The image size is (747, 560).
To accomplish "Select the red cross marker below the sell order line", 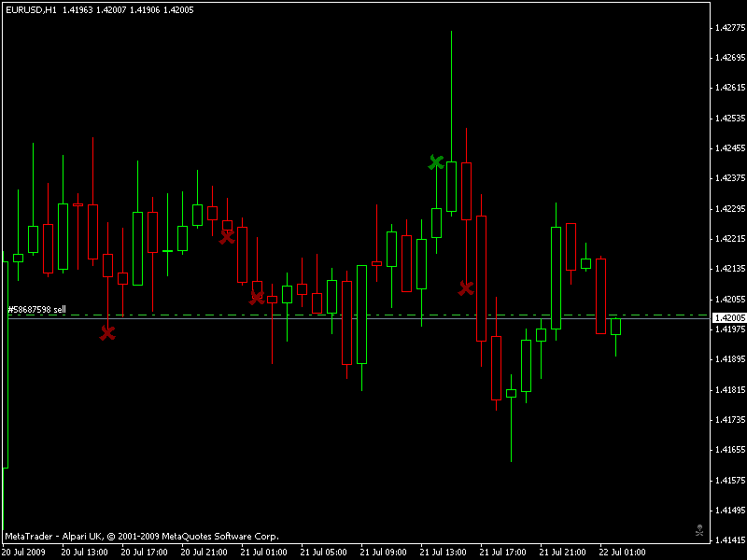I will click(107, 333).
